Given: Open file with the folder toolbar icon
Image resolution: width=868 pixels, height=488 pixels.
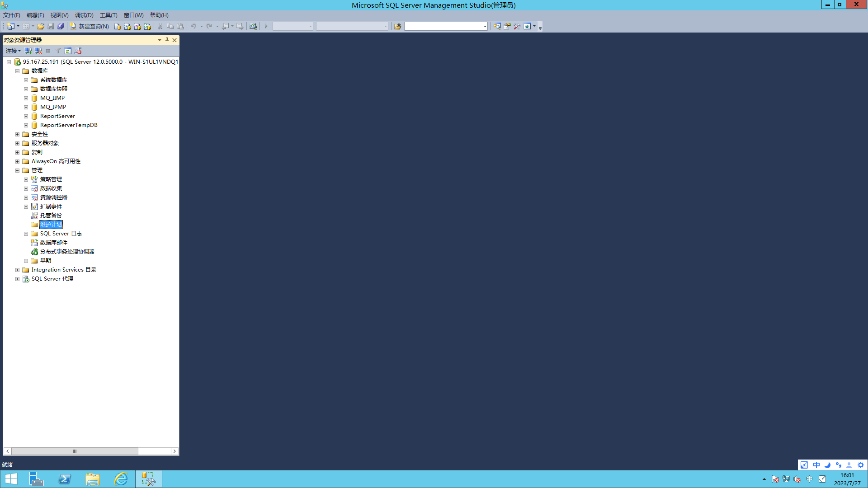Looking at the screenshot, I should [41, 26].
